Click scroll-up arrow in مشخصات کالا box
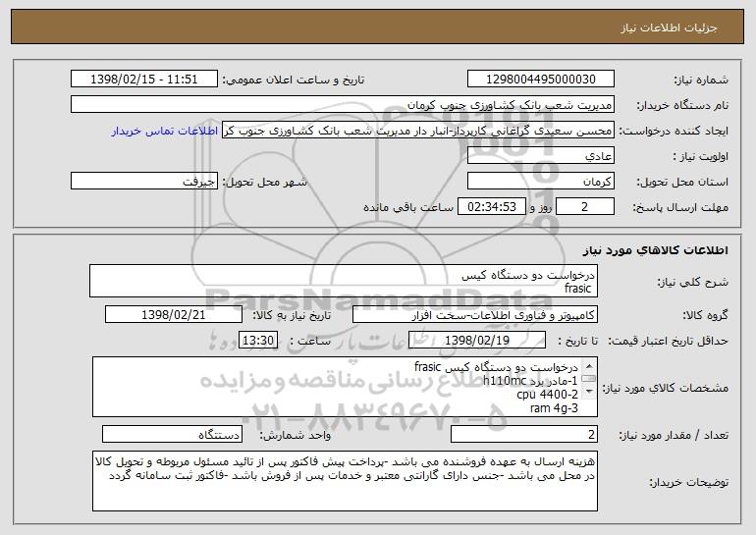756x535 pixels. click(589, 365)
